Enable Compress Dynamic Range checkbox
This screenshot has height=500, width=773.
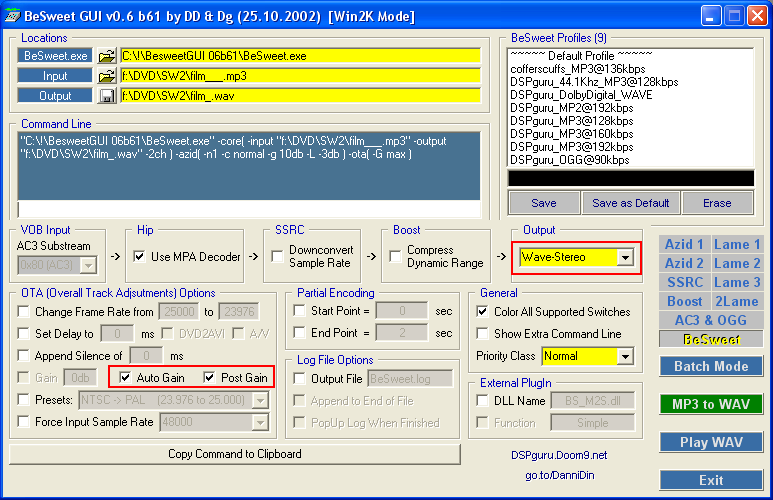pos(395,256)
